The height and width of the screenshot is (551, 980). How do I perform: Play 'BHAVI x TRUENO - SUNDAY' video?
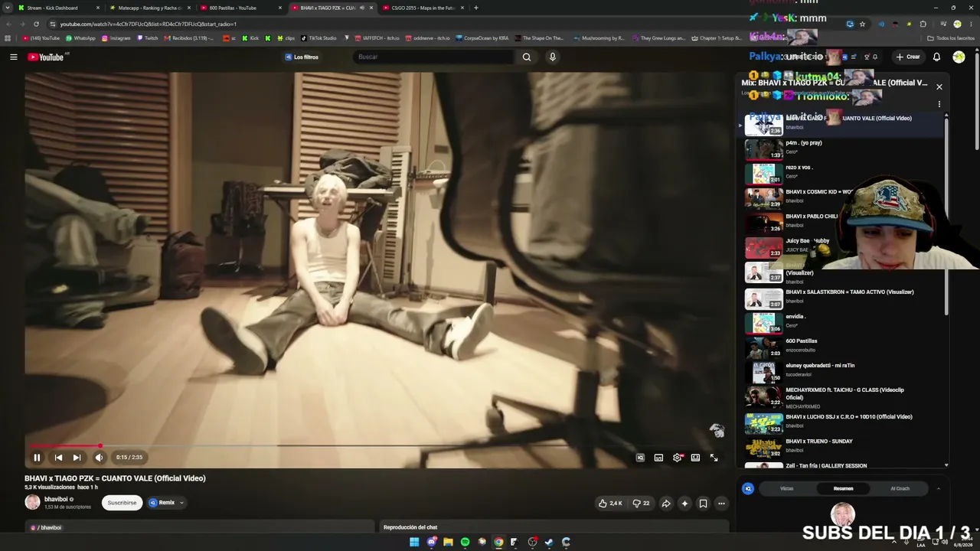click(x=842, y=446)
